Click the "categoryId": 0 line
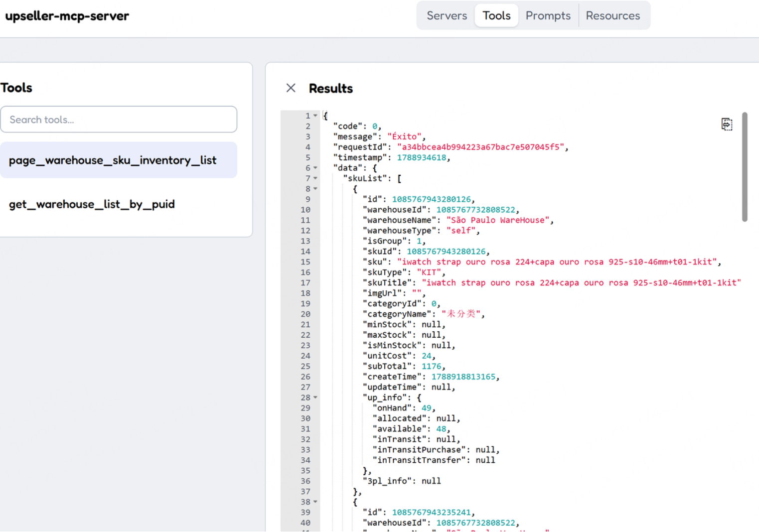This screenshot has width=759, height=532. coord(402,304)
